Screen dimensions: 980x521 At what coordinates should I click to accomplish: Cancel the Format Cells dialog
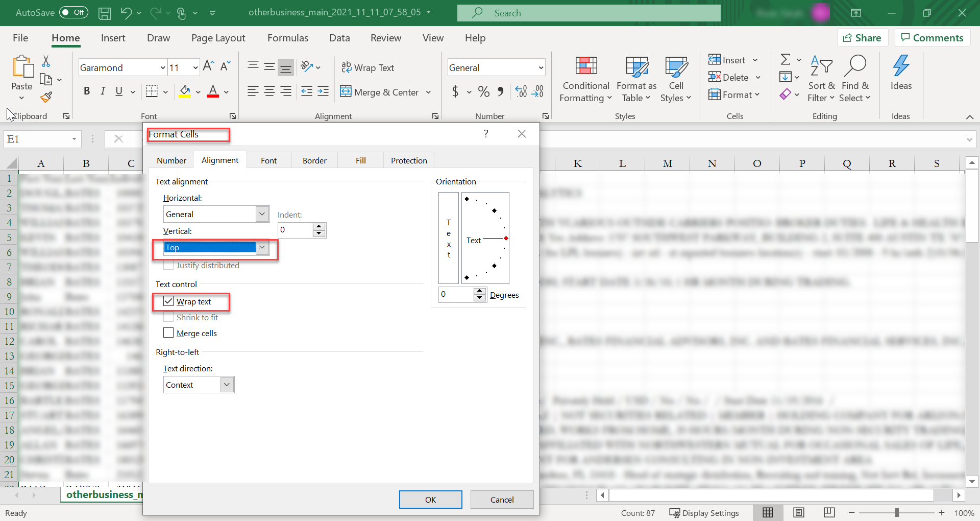(x=502, y=500)
